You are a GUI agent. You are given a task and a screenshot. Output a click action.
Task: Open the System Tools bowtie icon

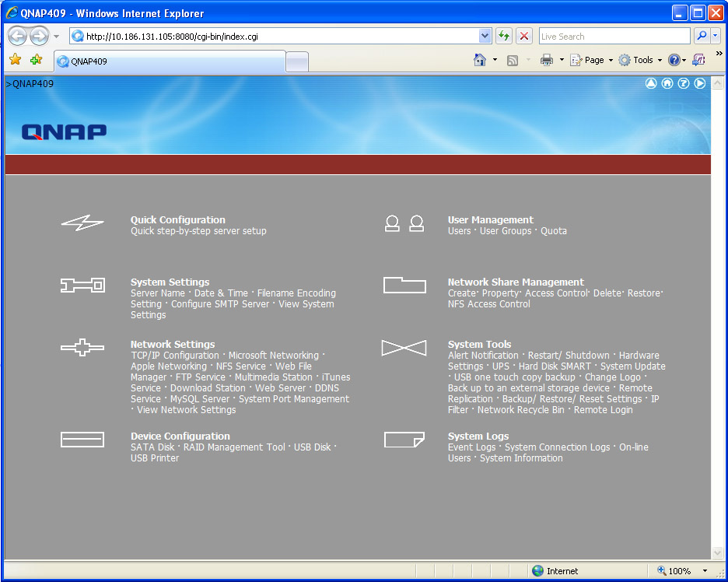[x=404, y=348]
